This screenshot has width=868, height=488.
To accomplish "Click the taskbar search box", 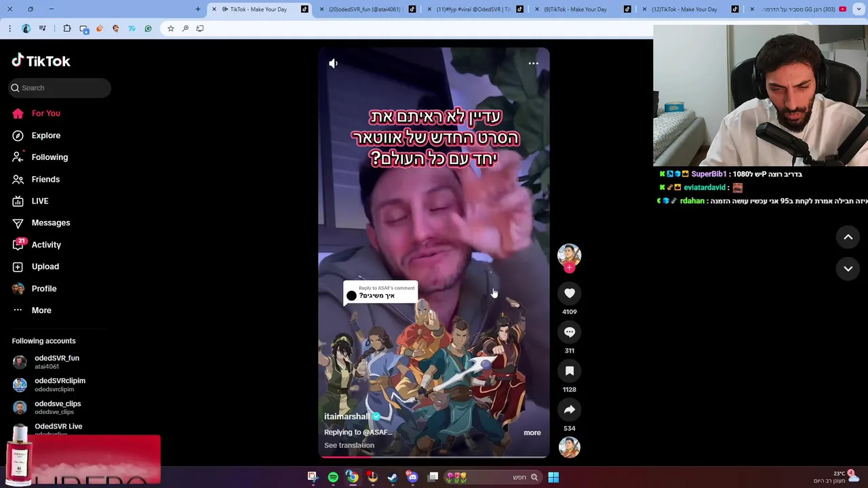I will click(494, 478).
